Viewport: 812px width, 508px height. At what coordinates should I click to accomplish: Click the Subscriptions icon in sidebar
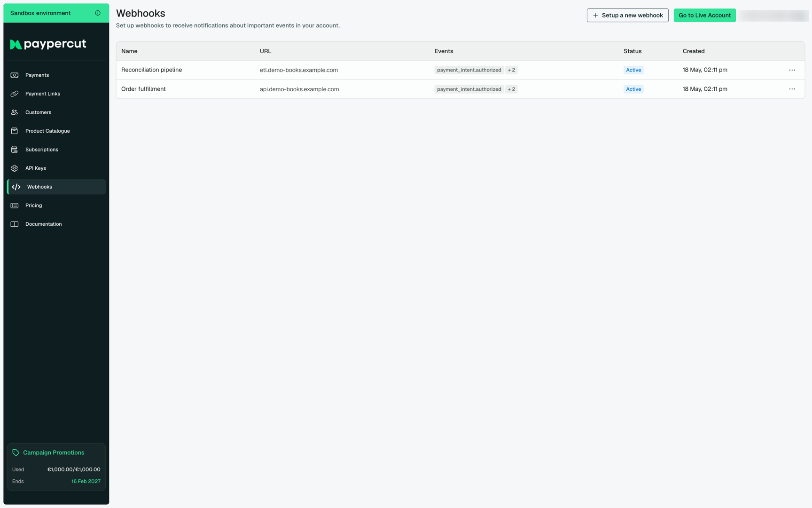tap(15, 150)
